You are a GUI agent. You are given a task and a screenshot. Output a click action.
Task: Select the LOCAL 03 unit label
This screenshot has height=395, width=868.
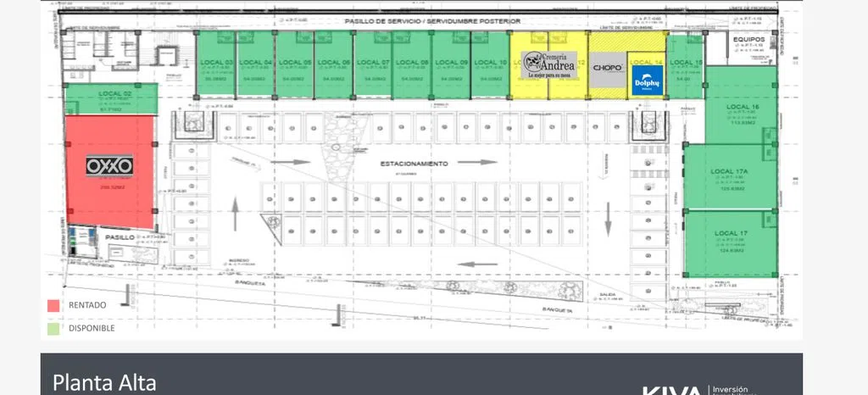coord(216,62)
